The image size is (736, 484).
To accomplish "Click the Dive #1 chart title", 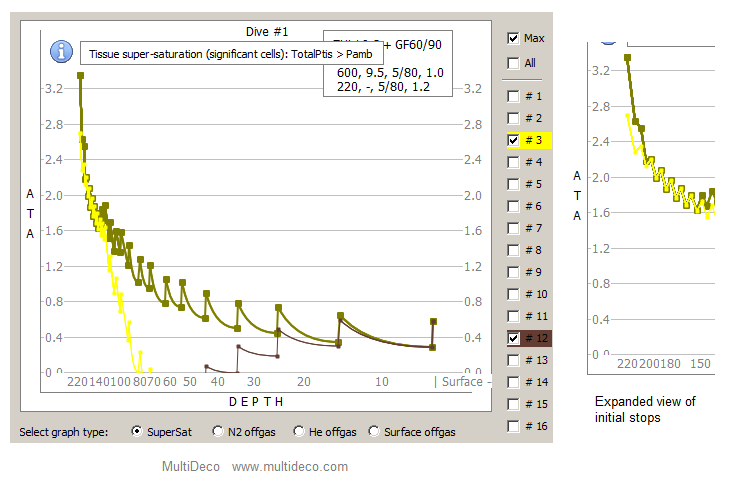I will tap(267, 32).
